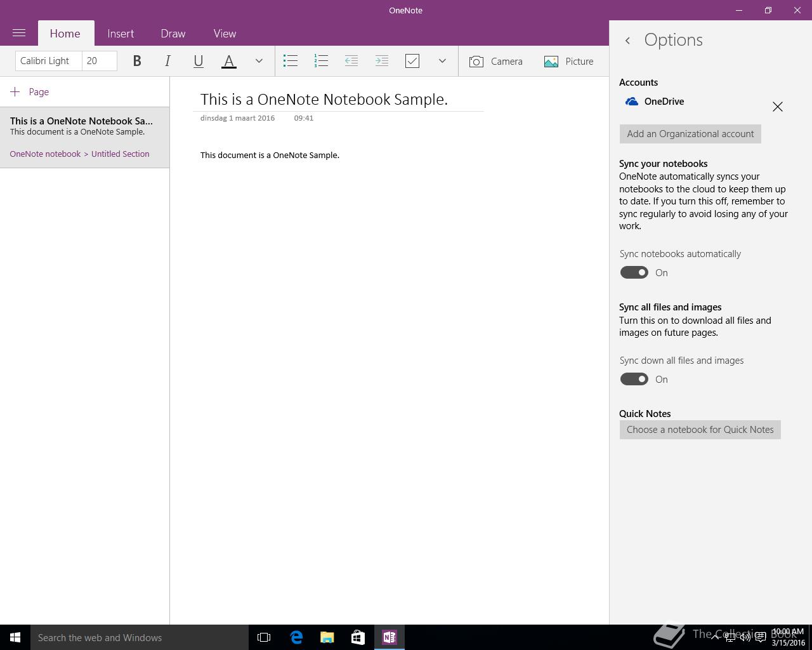
Task: Choose a notebook for Quick Notes
Action: click(700, 430)
